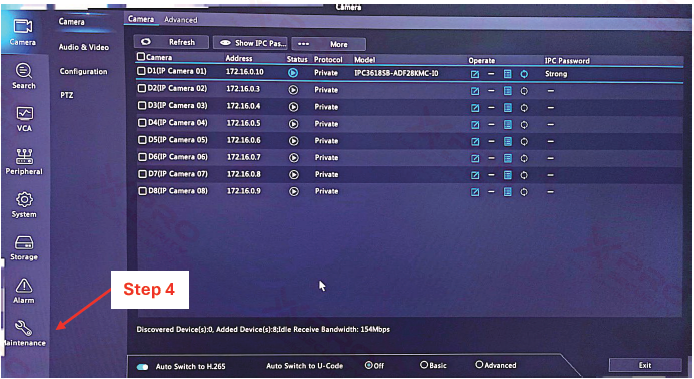Open the settings list icon for D5
The width and height of the screenshot is (694, 379).
[508, 141]
